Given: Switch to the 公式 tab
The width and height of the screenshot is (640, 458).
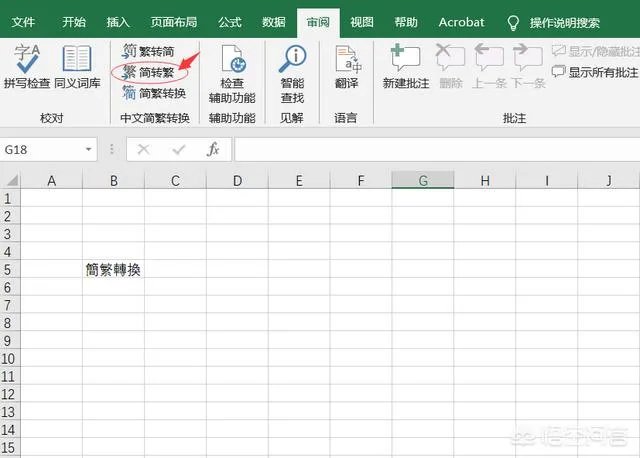Looking at the screenshot, I should click(230, 22).
